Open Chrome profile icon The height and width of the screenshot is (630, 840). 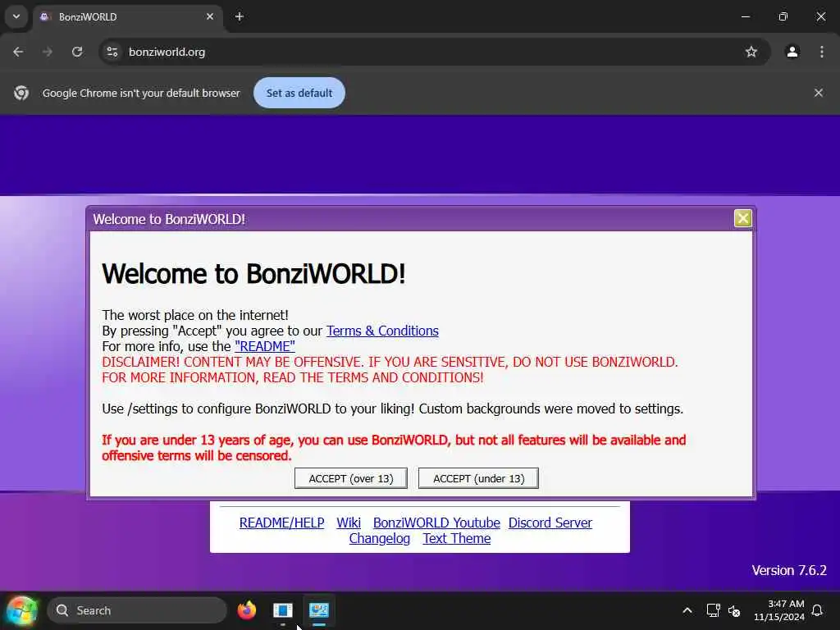tap(792, 52)
